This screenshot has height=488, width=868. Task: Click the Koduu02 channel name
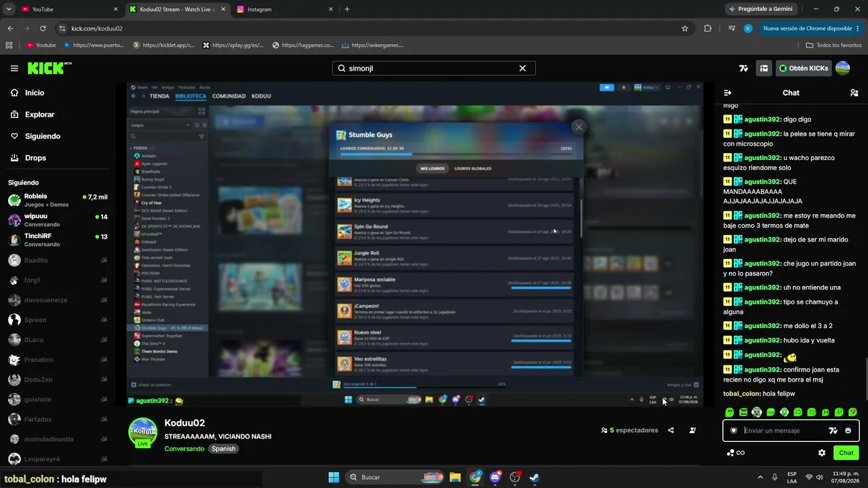184,423
